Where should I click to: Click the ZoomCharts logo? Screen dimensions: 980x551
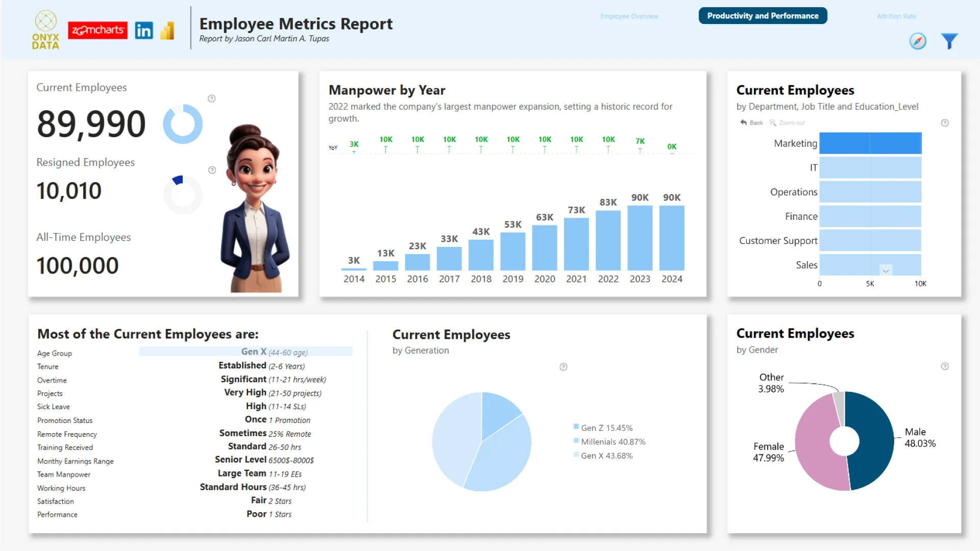(97, 31)
